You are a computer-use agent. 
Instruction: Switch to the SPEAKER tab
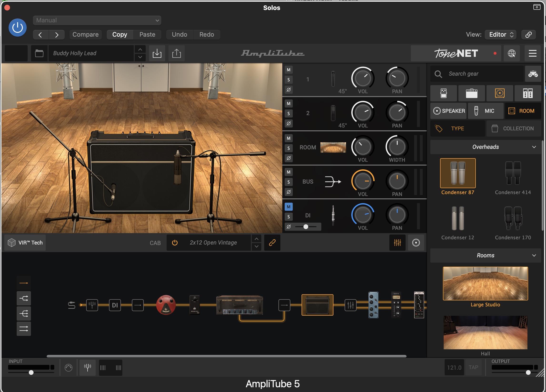point(449,111)
